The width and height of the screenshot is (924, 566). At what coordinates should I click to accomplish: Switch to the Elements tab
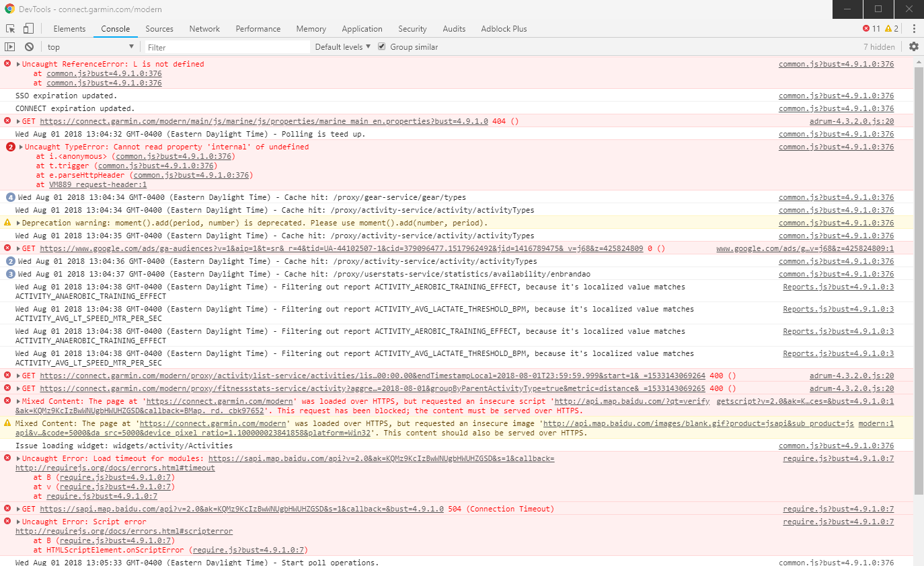tap(69, 29)
